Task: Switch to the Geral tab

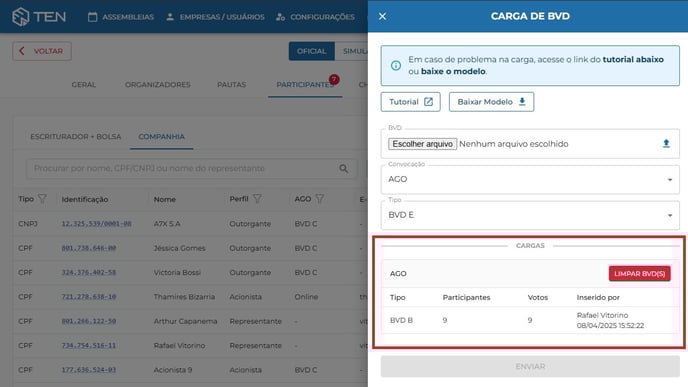Action: pyautogui.click(x=84, y=84)
